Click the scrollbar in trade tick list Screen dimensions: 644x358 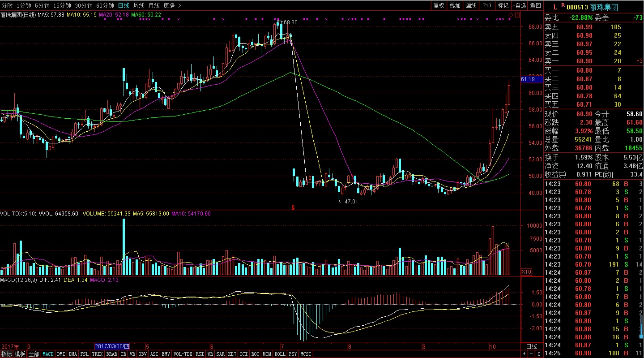click(641, 327)
